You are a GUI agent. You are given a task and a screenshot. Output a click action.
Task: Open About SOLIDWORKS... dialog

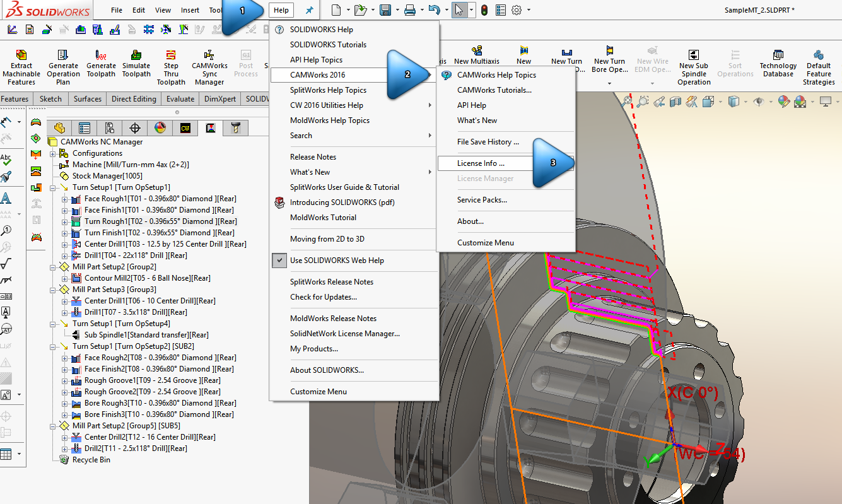[327, 370]
